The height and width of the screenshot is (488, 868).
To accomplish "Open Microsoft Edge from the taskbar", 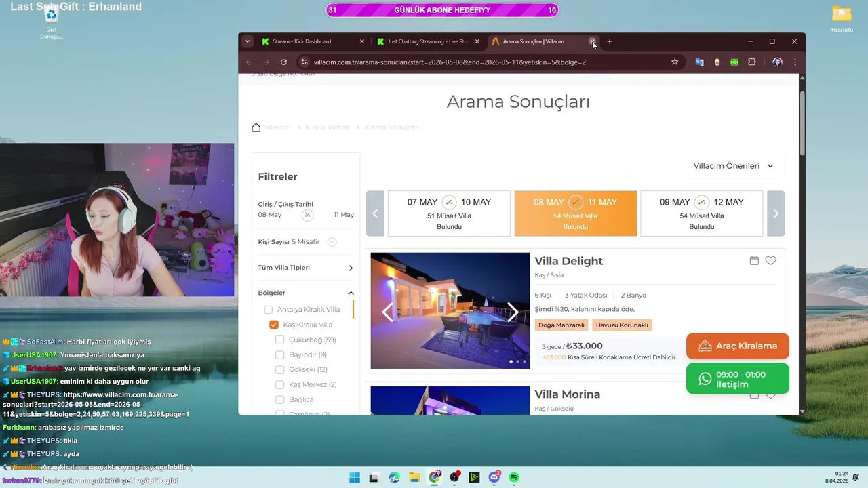I will (395, 477).
